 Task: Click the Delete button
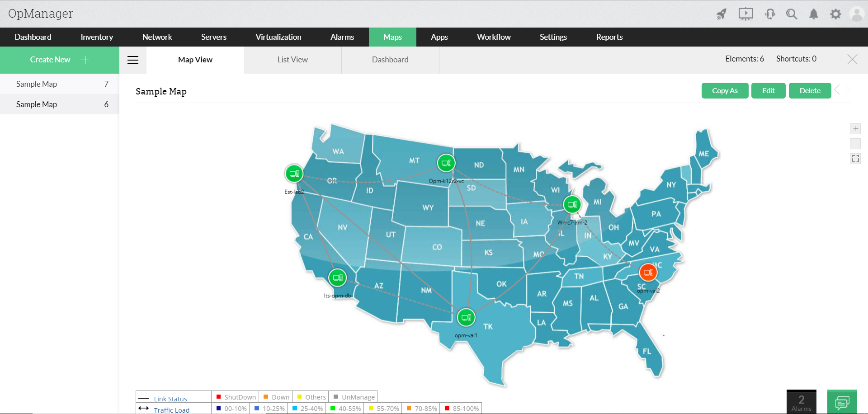click(x=810, y=90)
